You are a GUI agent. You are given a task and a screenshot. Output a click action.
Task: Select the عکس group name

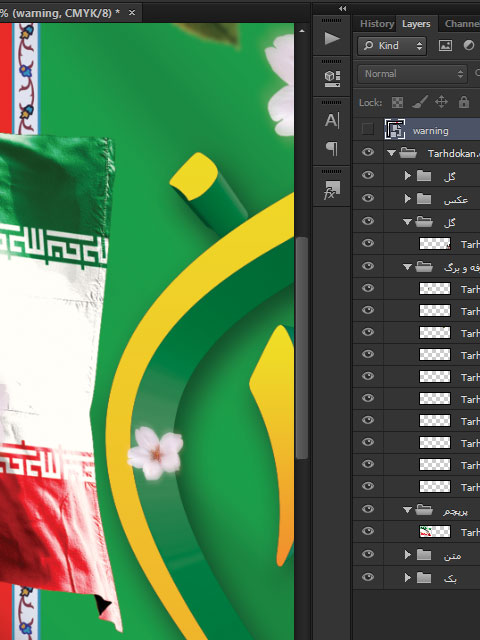[x=456, y=199]
